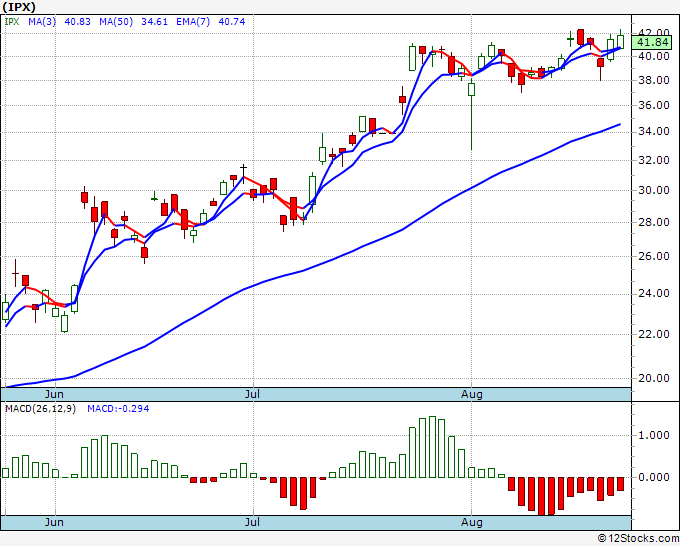Image resolution: width=680 pixels, height=546 pixels.
Task: Click the 1.000 MACD axis label
Action: coord(654,435)
